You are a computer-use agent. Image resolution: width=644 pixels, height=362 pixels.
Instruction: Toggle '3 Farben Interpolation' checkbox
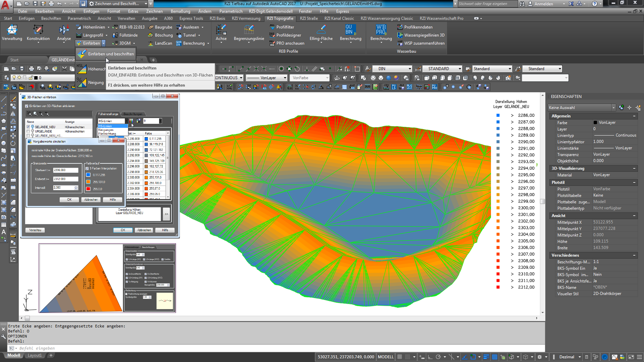pyautogui.click(x=87, y=168)
